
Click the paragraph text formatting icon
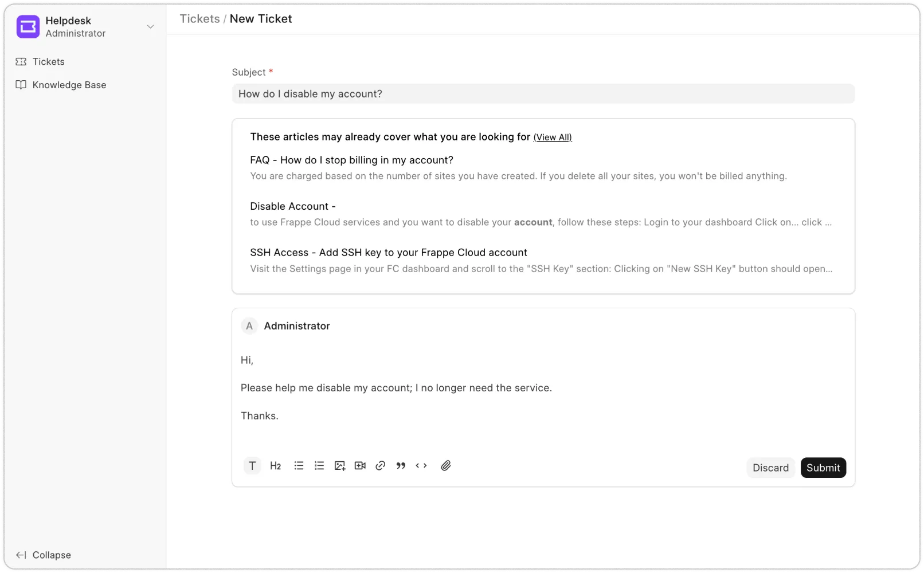click(x=252, y=466)
